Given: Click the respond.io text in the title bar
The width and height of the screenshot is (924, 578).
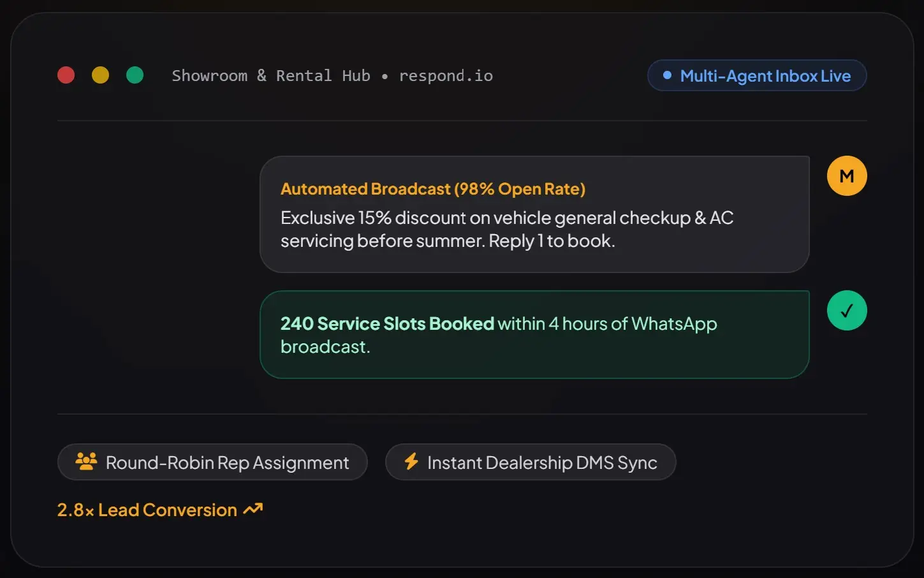Looking at the screenshot, I should 446,76.
